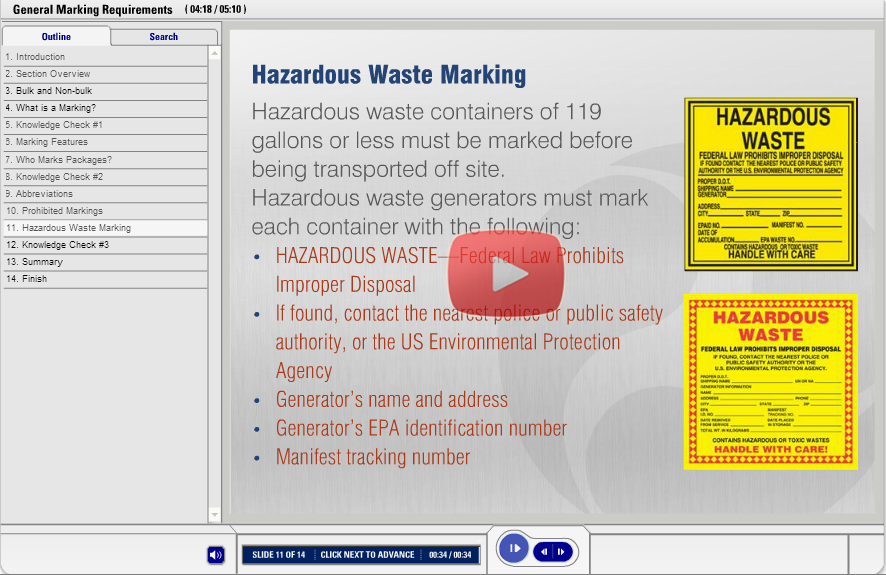Go to previous slide arrow button
The image size is (886, 575).
pos(544,552)
